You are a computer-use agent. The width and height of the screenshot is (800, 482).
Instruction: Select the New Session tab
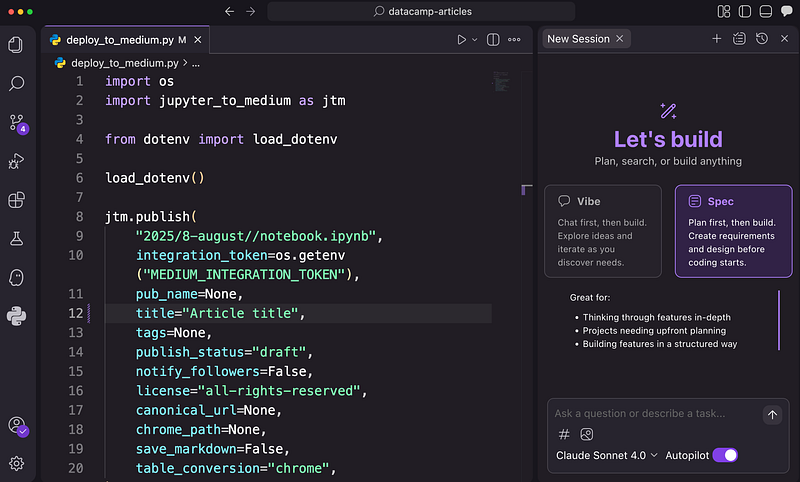coord(578,39)
